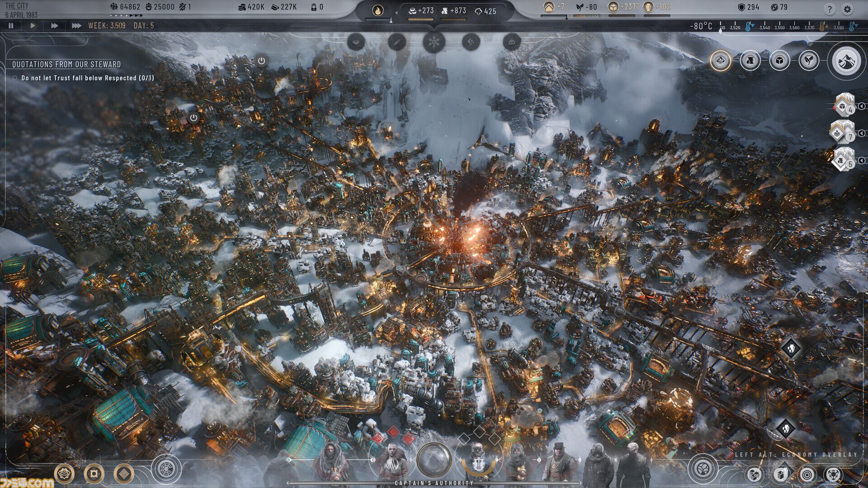Open the first gold-ringed button at bottom-left
The height and width of the screenshot is (488, 868).
point(64,474)
